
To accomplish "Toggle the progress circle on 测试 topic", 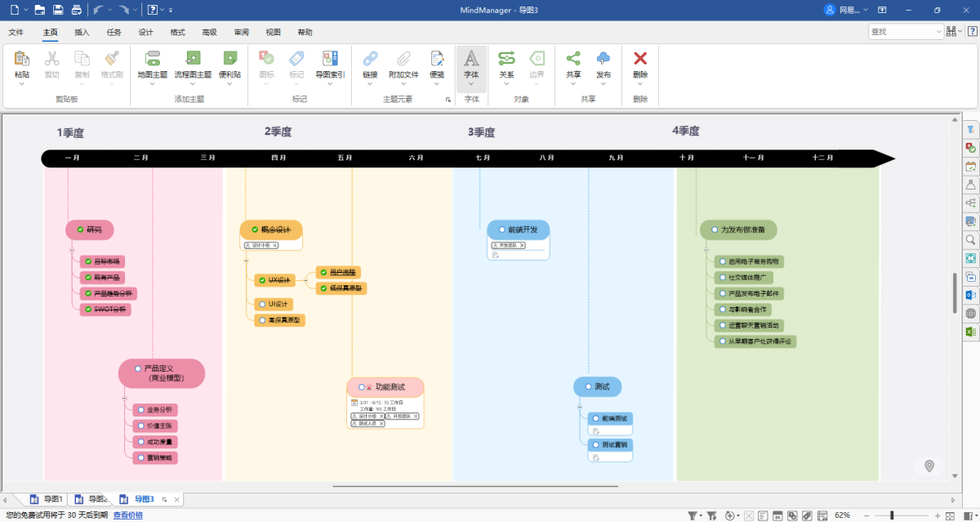I will coord(588,386).
